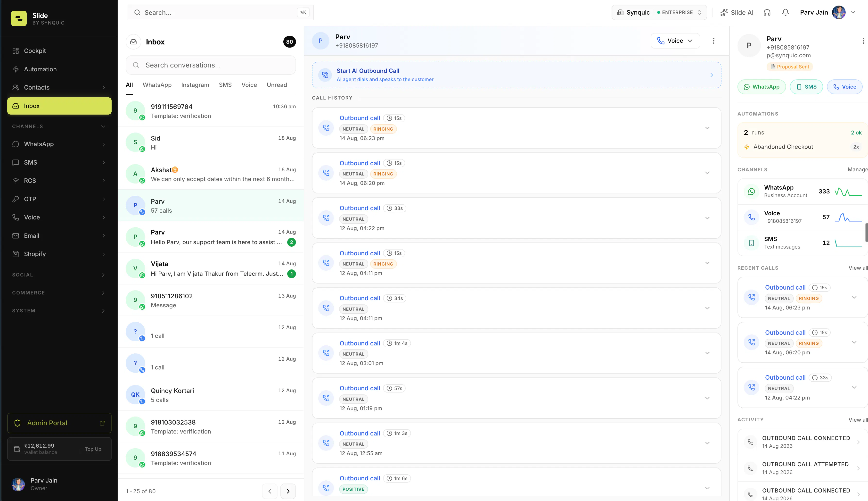Click the SMS Text messages channel icon
The height and width of the screenshot is (501, 868).
(751, 242)
